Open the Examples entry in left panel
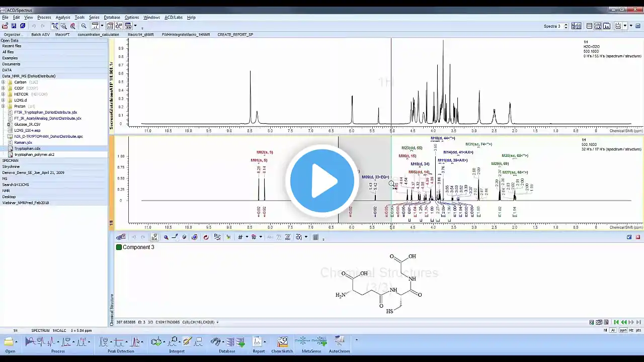 tap(10, 58)
